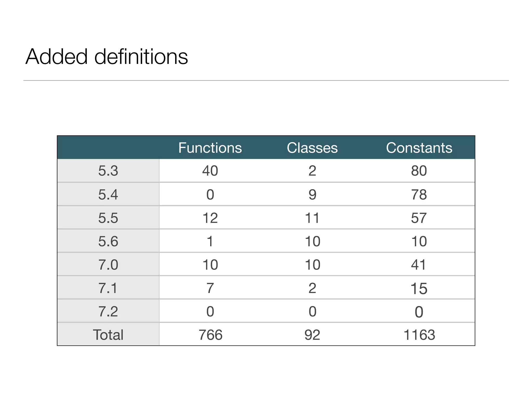Click the 7.1 version row label
Screen dimensions: 532x399
click(x=108, y=288)
